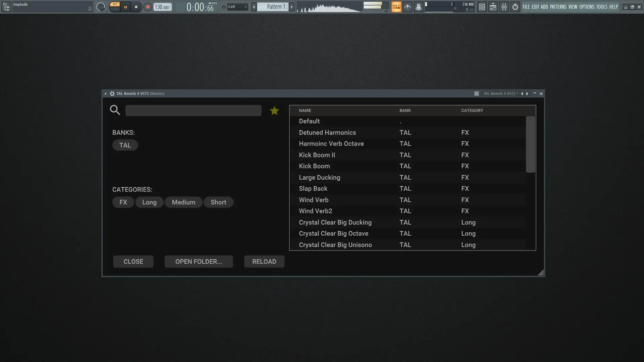644x362 pixels.
Task: Toggle the TAL bank filter
Action: (125, 145)
